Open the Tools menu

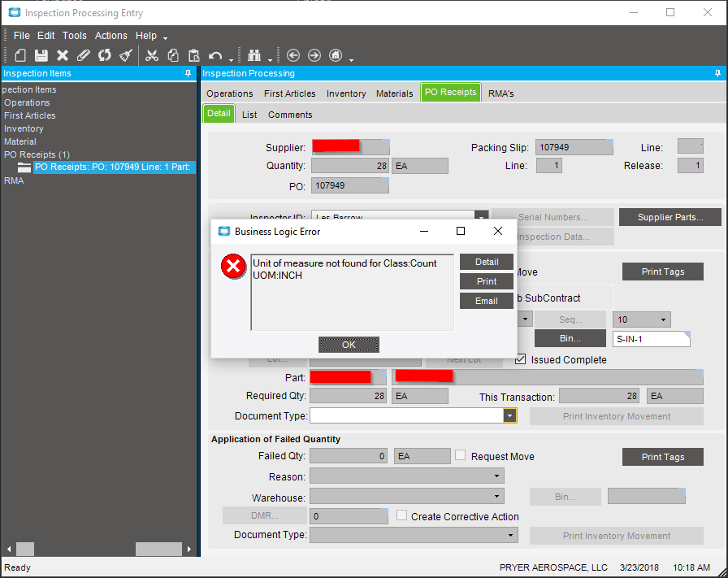(x=75, y=36)
